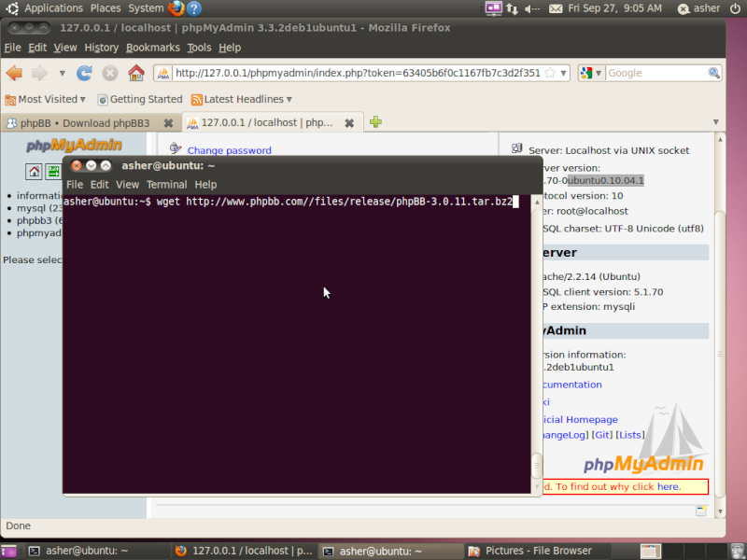This screenshot has height=560, width=747.
Task: Open the terminal's Edit menu
Action: coord(100,185)
